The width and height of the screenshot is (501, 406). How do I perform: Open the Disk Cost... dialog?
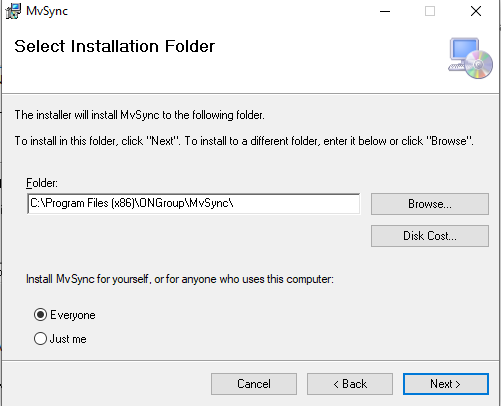pos(430,236)
